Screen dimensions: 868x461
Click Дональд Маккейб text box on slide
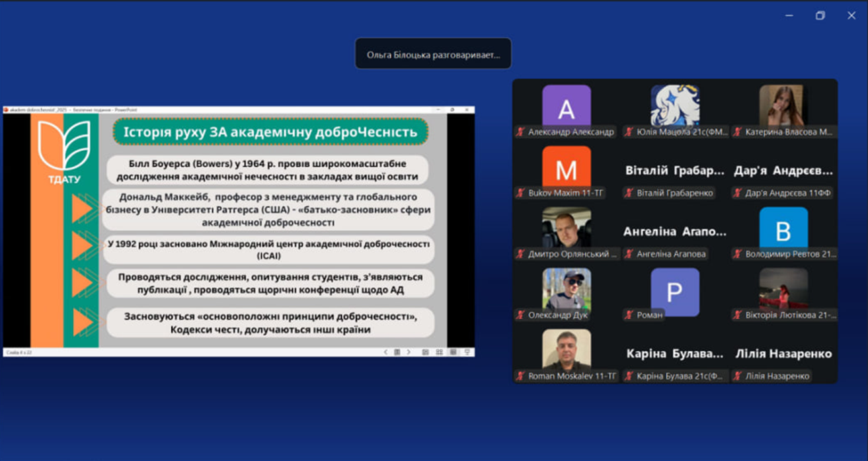[x=269, y=210]
